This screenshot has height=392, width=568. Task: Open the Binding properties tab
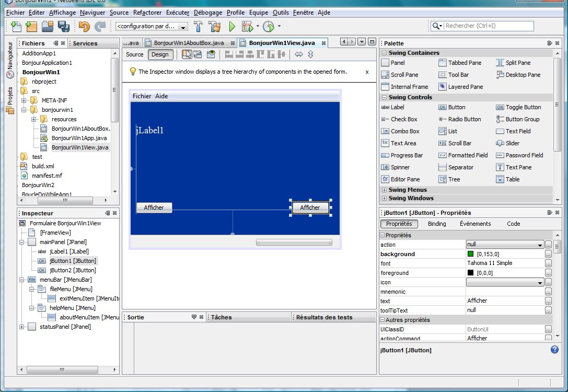point(437,224)
